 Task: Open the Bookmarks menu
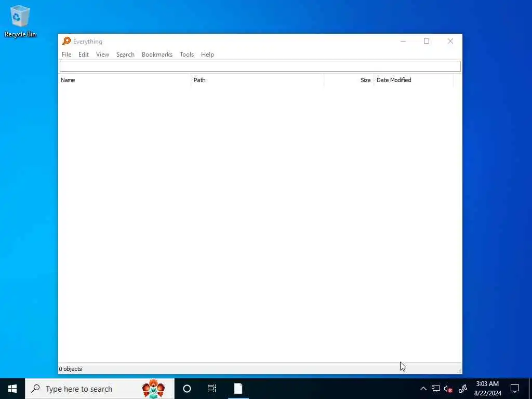click(157, 54)
